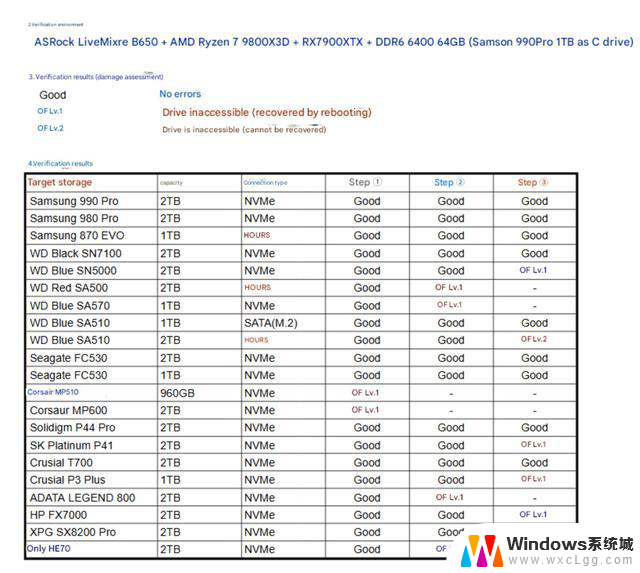This screenshot has width=640, height=573.
Task: Select the "960GB" capacity cell
Action: pos(177,393)
